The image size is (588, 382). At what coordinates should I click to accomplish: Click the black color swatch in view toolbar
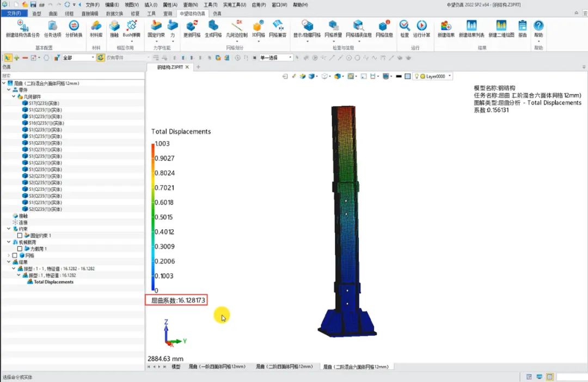[399, 76]
